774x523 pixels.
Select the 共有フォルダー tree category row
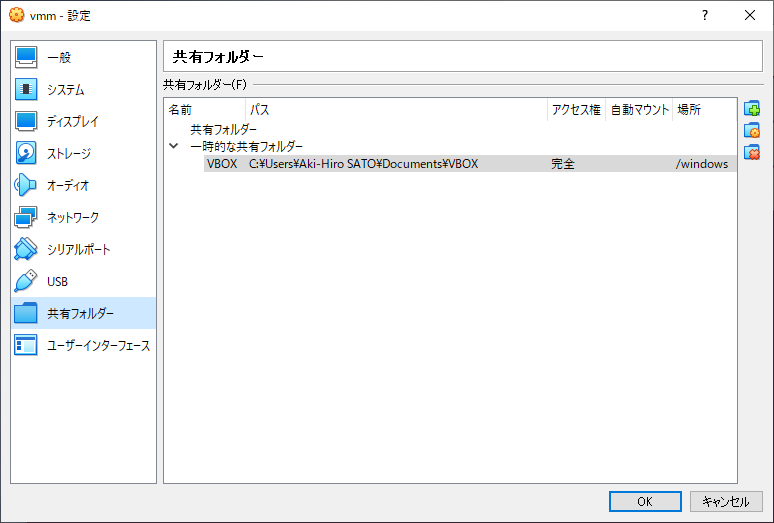coord(224,130)
